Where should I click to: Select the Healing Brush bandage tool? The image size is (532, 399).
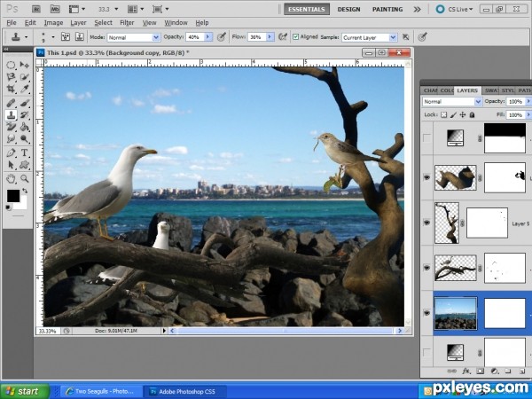click(x=11, y=103)
